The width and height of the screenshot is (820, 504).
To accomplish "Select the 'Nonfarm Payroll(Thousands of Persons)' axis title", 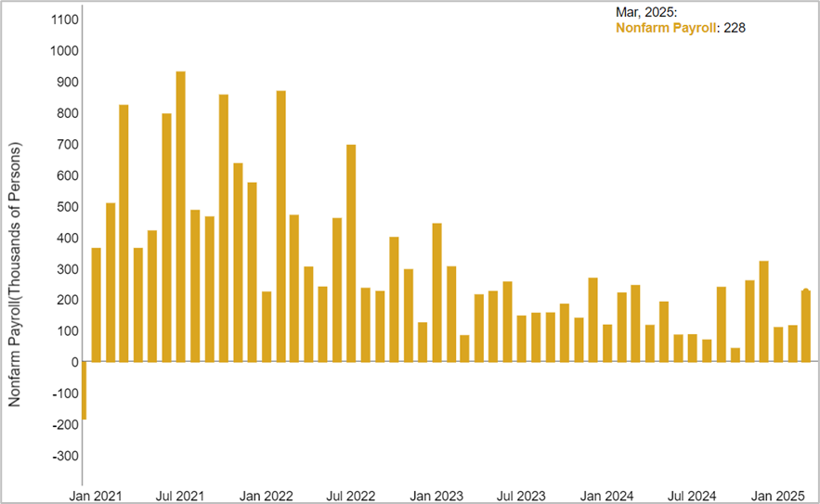I will coord(15,275).
